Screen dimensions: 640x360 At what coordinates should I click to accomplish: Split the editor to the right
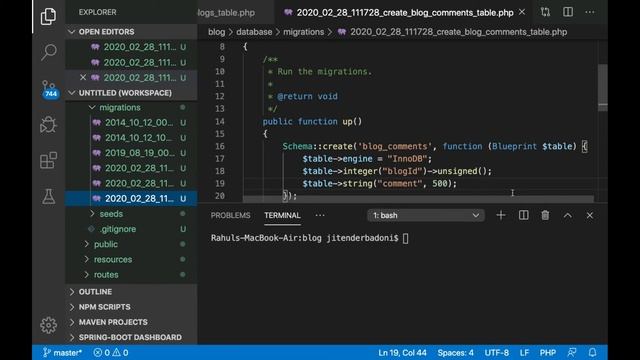coord(568,12)
